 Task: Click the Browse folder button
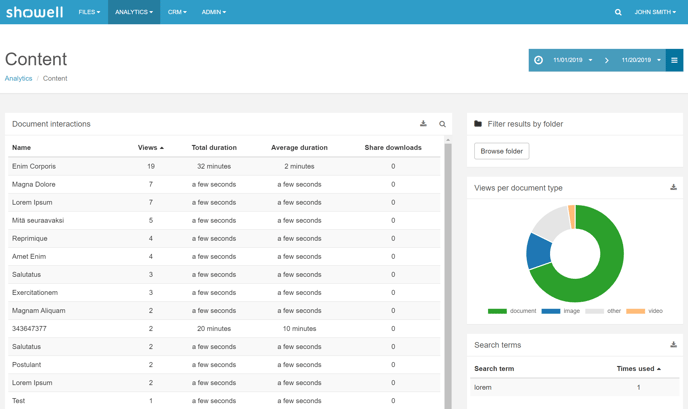[x=501, y=151]
